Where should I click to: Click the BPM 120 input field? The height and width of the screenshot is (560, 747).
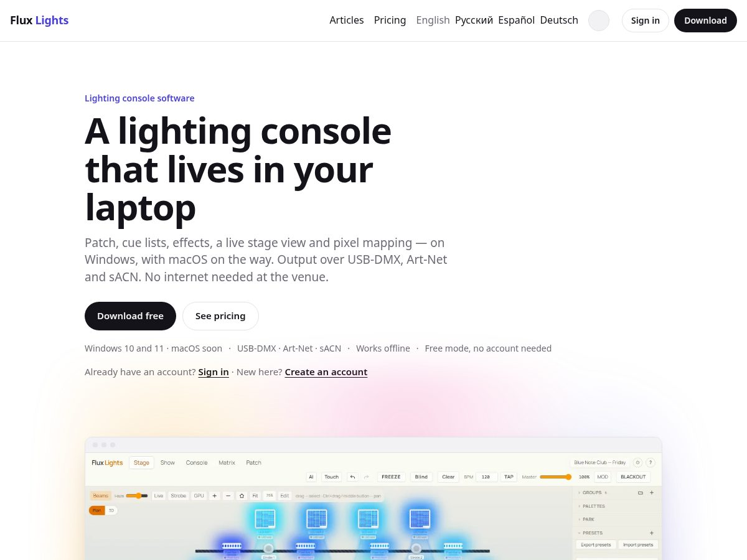click(486, 477)
